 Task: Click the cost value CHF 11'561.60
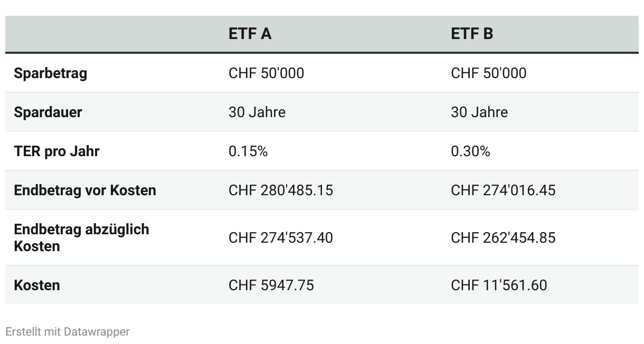click(499, 285)
